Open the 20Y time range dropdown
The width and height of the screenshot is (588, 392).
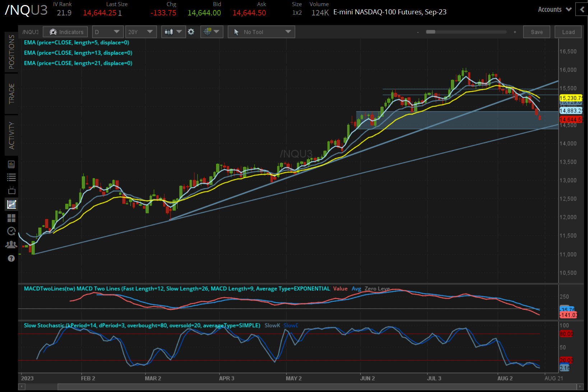(141, 32)
